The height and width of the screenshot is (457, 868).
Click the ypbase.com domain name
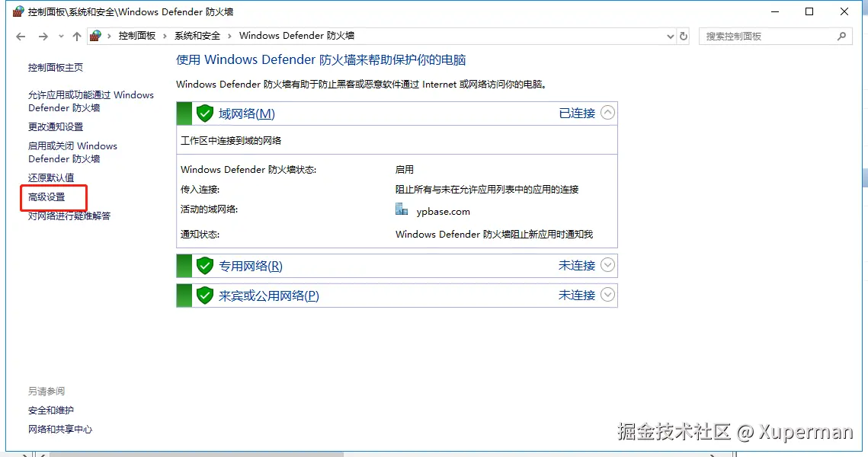click(x=443, y=211)
